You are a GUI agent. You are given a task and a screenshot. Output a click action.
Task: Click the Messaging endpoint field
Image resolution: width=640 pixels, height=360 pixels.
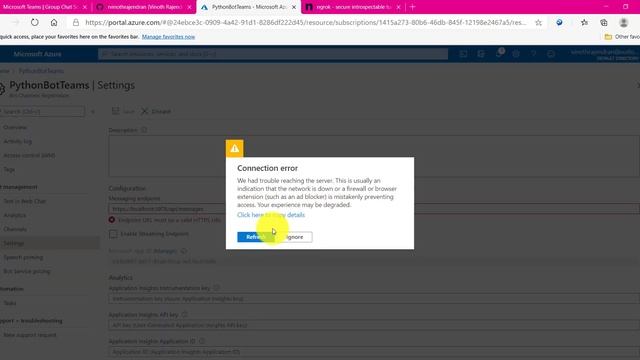(x=374, y=209)
